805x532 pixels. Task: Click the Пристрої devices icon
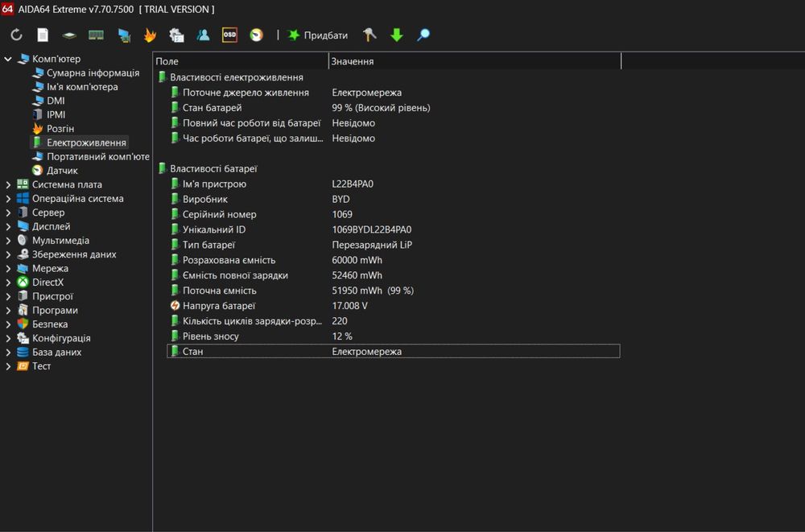(23, 296)
